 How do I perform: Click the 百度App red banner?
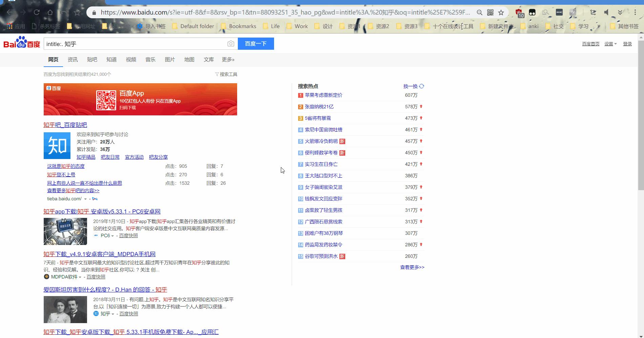coord(140,99)
